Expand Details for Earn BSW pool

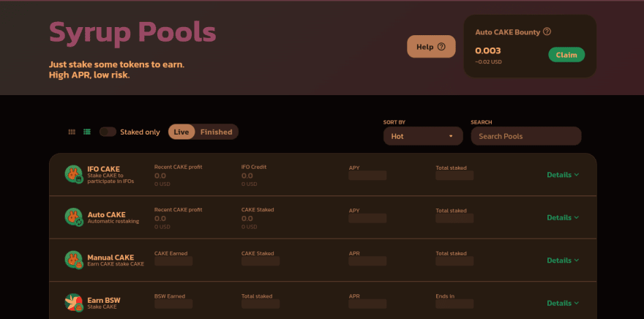tap(563, 303)
